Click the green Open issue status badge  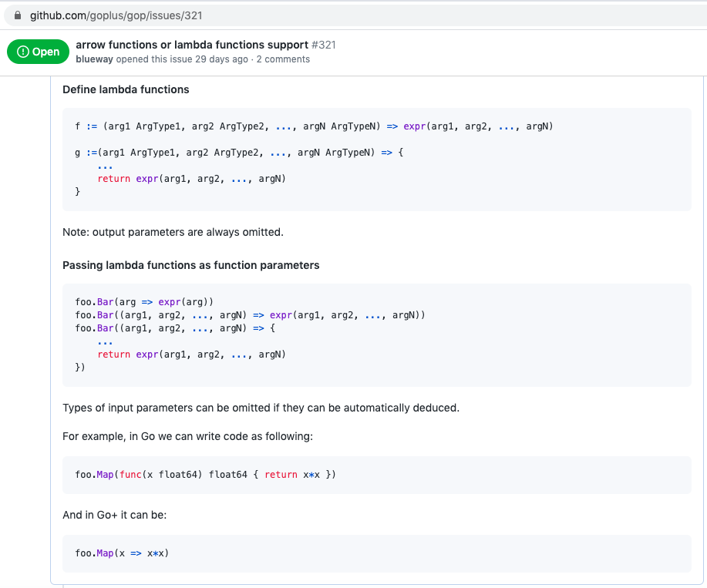click(38, 52)
